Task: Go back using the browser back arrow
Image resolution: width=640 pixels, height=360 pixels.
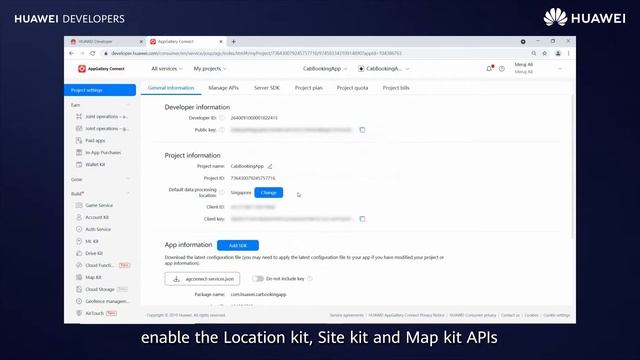Action: coord(72,53)
